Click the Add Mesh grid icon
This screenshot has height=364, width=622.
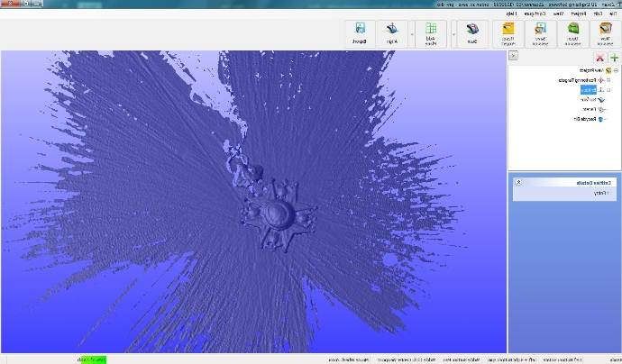[x=431, y=28]
